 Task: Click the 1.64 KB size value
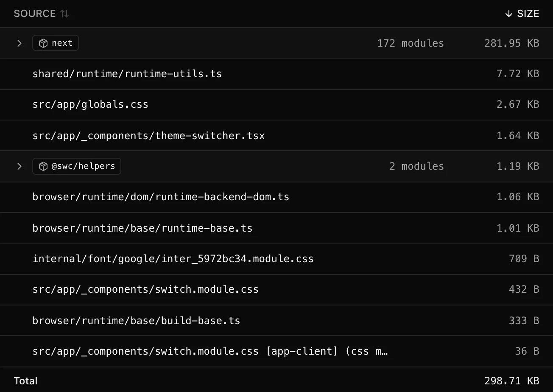pyautogui.click(x=518, y=136)
